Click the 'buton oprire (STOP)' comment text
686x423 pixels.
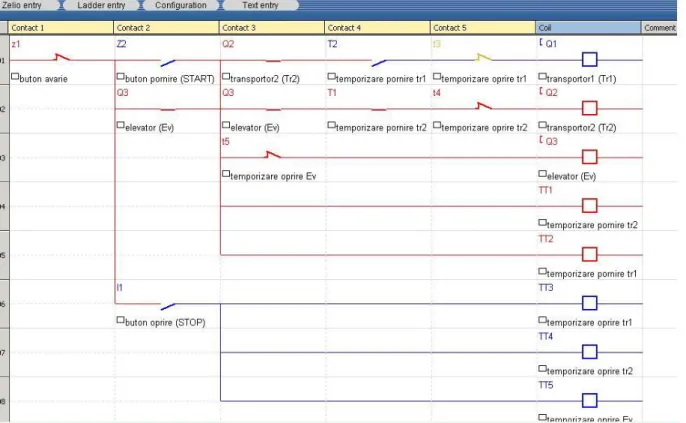click(x=165, y=323)
